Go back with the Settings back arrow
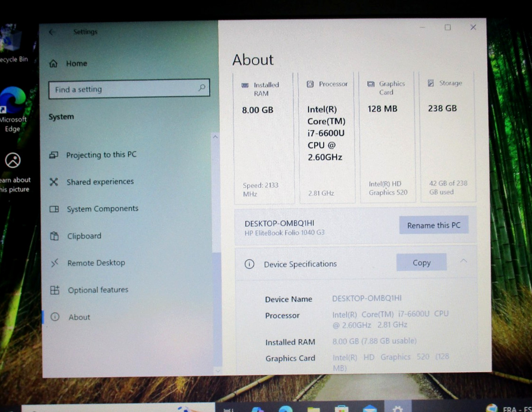 (x=52, y=32)
